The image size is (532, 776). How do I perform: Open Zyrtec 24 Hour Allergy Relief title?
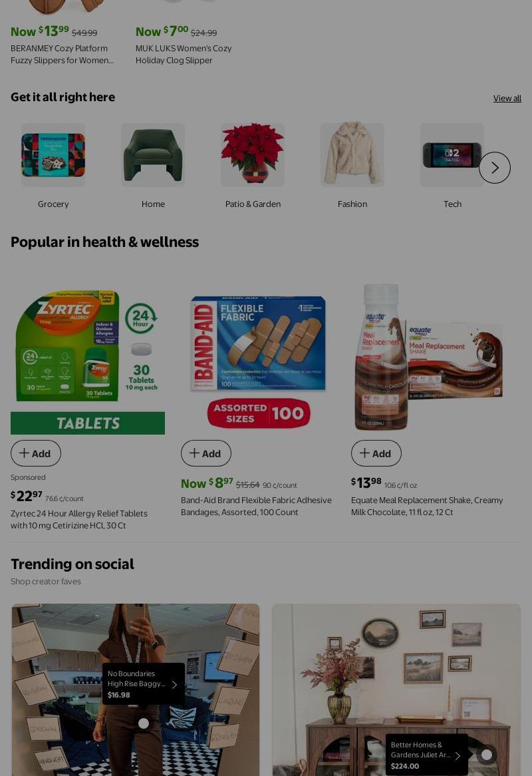click(79, 519)
